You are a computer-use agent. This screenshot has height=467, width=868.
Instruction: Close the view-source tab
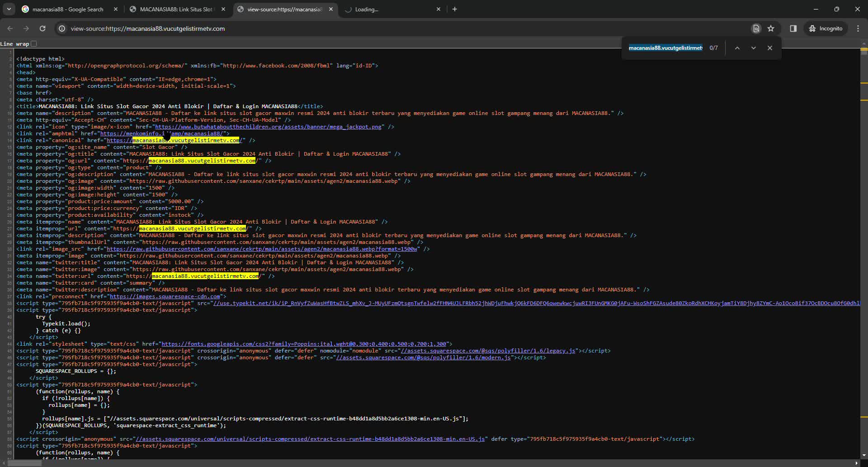331,9
